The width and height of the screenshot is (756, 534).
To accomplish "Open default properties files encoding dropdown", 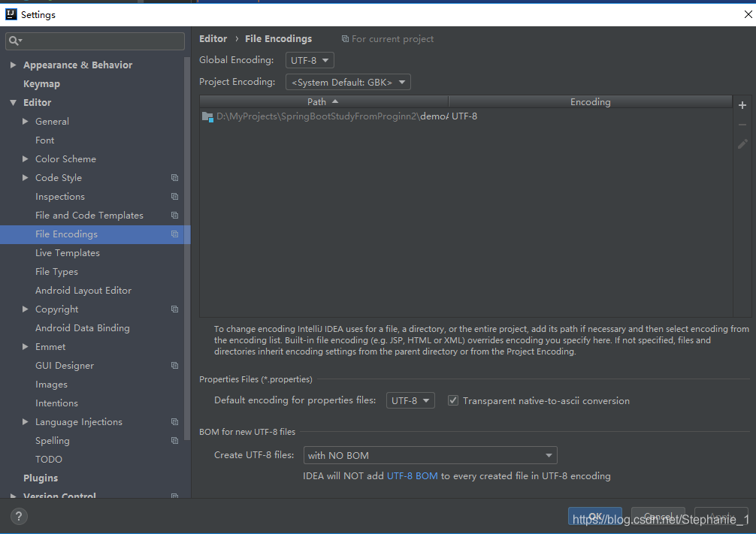I will click(x=410, y=400).
